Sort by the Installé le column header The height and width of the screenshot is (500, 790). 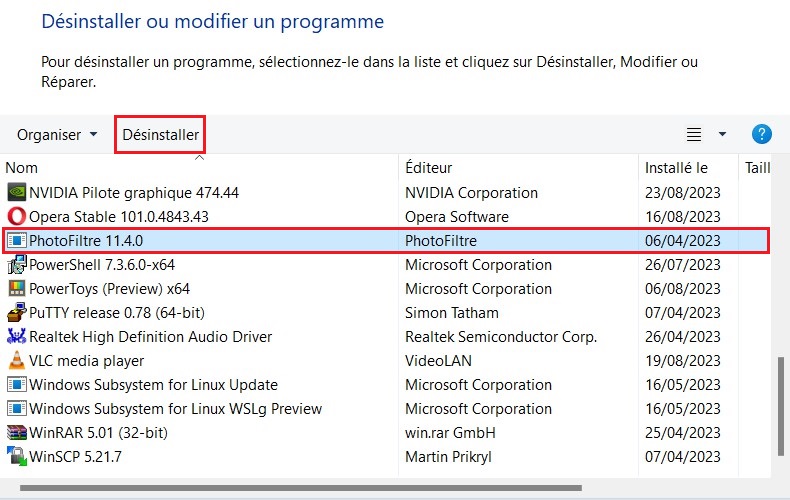(x=676, y=168)
